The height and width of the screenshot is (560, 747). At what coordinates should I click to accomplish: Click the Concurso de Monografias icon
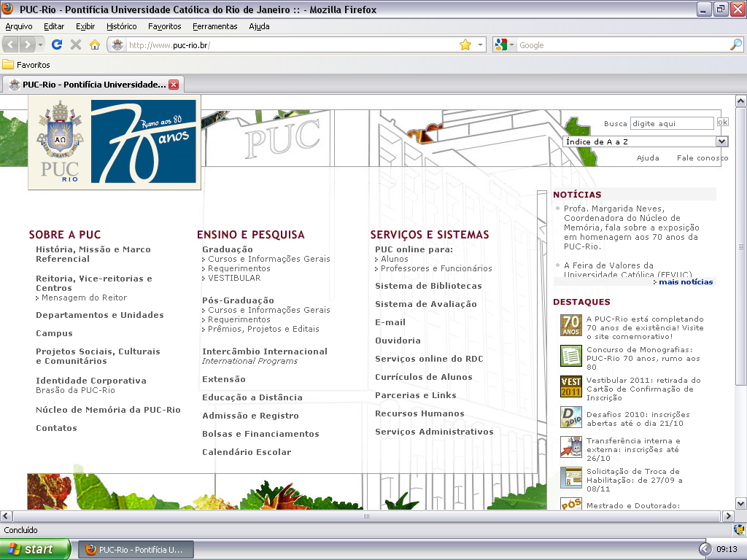coord(570,356)
